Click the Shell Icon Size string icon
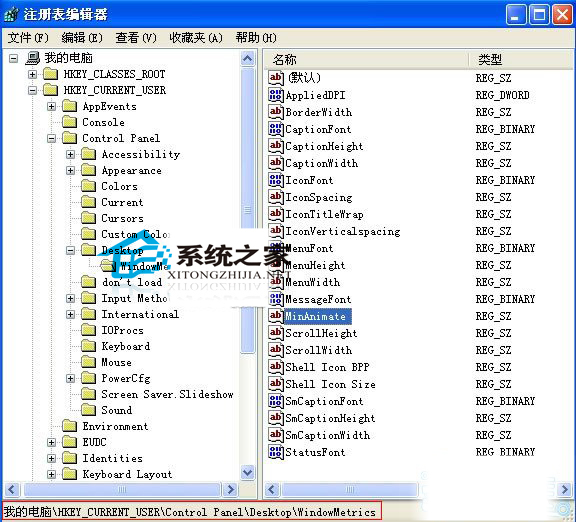Screen dimensions: 576x522 (x=276, y=384)
